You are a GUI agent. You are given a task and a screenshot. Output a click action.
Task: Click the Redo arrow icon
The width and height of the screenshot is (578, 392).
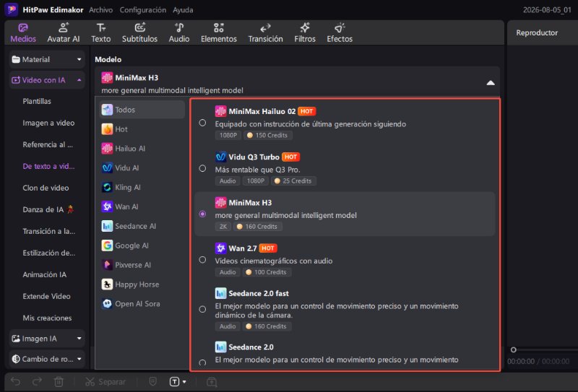[37, 382]
